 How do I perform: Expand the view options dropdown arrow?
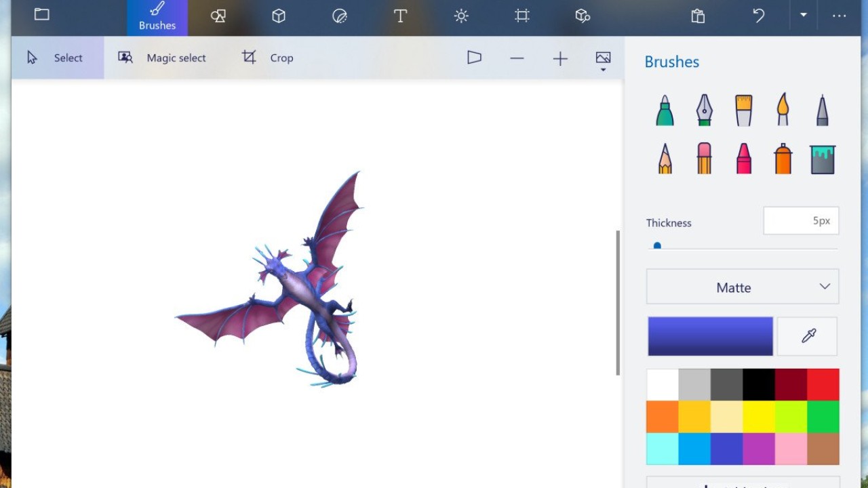click(603, 70)
